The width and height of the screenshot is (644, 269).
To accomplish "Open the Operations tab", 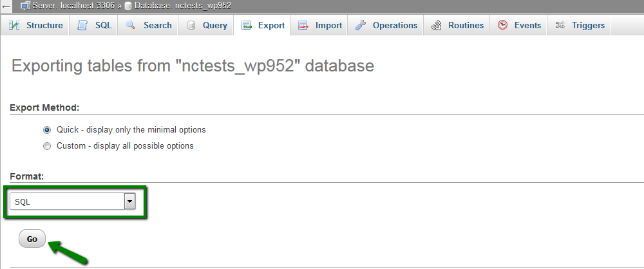I will pos(394,26).
